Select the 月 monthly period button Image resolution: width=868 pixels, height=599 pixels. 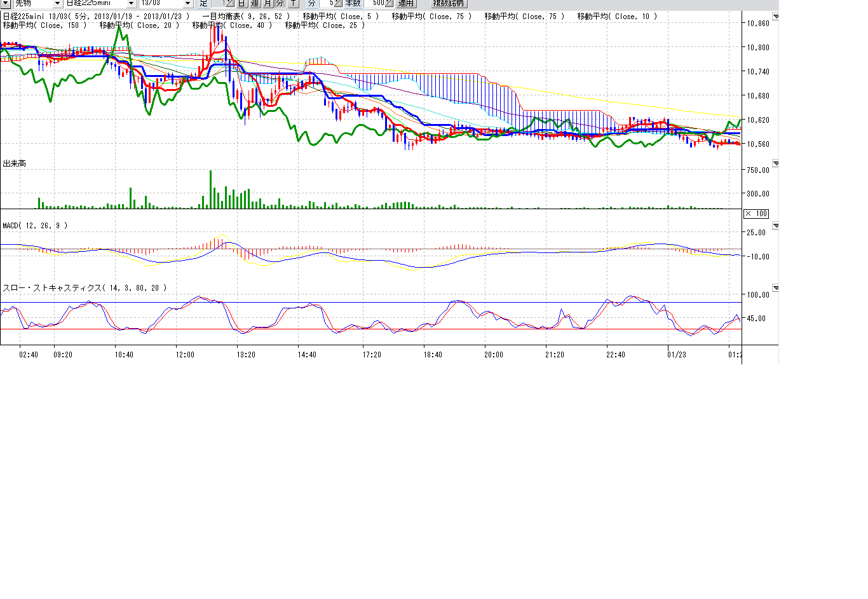coord(268,3)
